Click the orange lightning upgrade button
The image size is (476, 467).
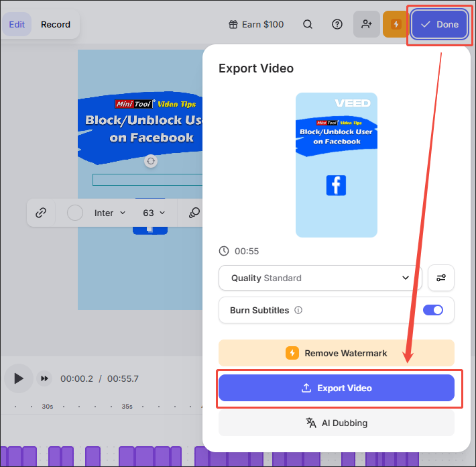pyautogui.click(x=396, y=24)
